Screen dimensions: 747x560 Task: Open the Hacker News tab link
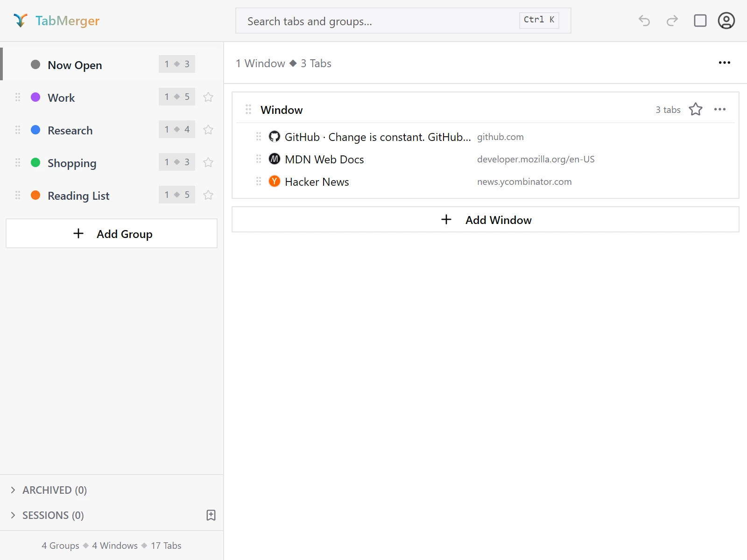(317, 182)
